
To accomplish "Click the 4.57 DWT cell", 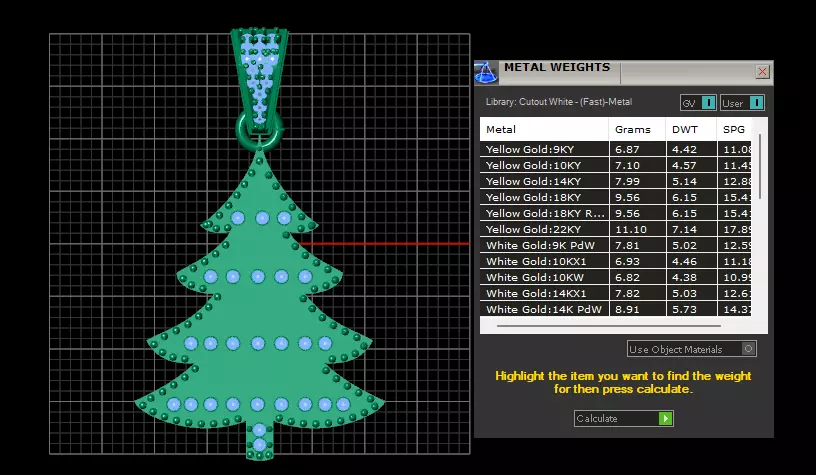I will coord(691,165).
